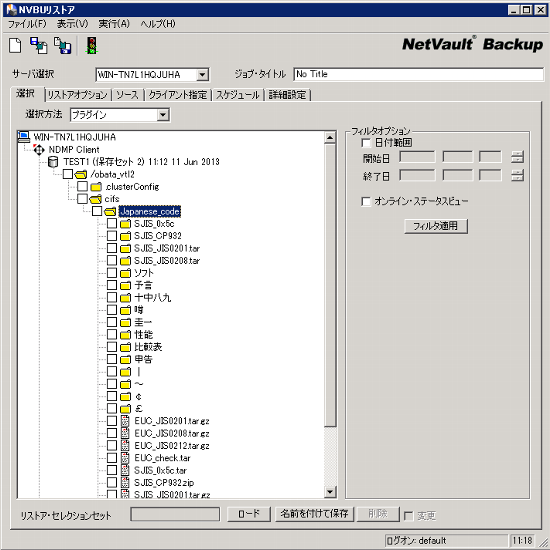Image resolution: width=550 pixels, height=550 pixels.
Task: Click the NVBU title bar application icon
Action: (x=11, y=10)
